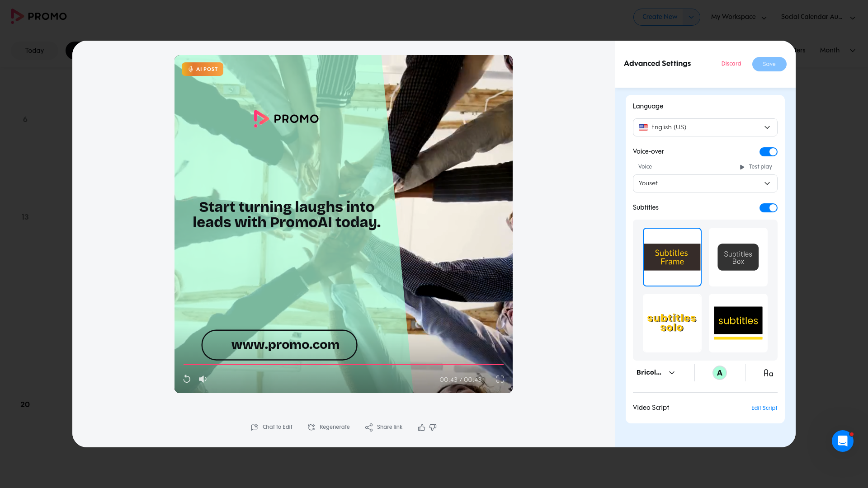Image resolution: width=868 pixels, height=488 pixels.
Task: Enter fullscreen video playback
Action: coord(500,379)
